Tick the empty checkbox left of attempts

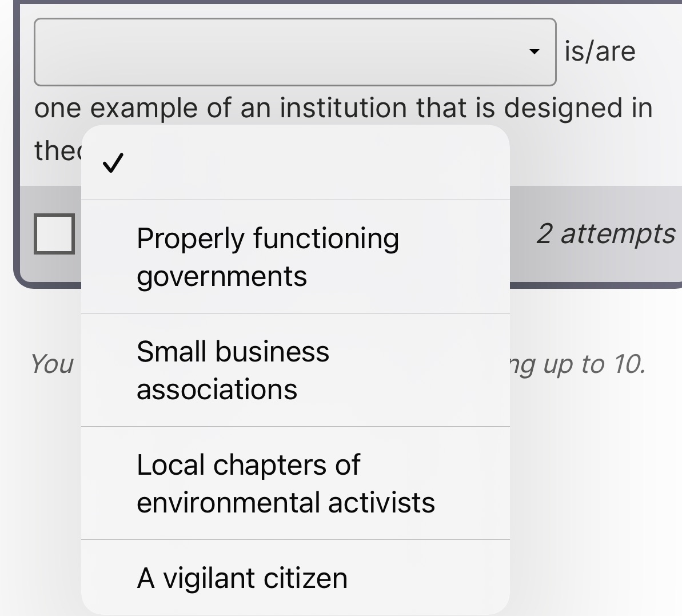[54, 233]
